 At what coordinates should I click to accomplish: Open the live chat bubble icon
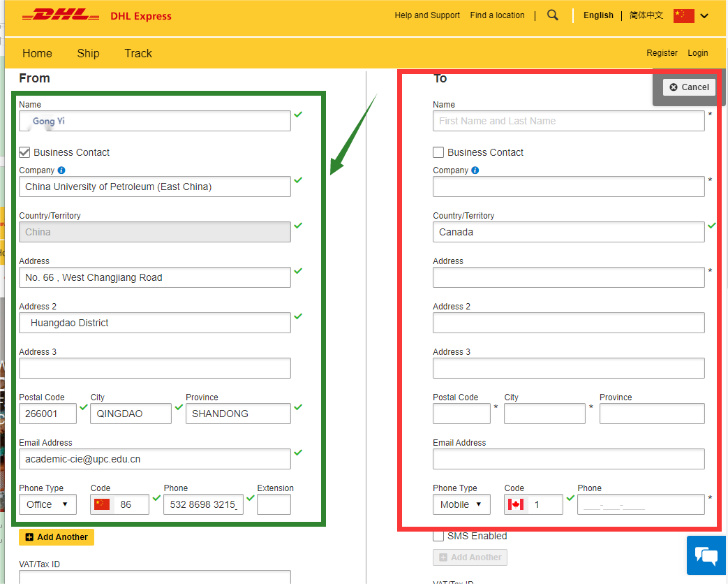click(x=706, y=555)
